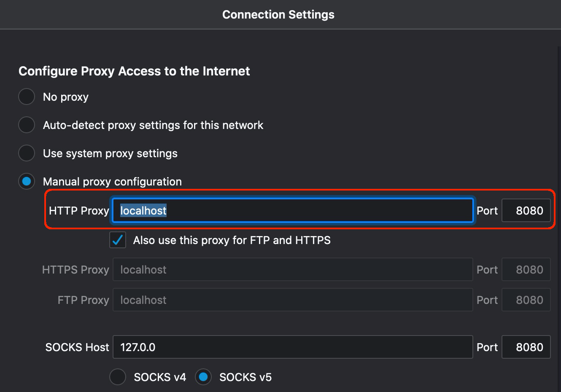Click the SOCKS Host port field
Screen dimensions: 561x392
tap(526, 347)
